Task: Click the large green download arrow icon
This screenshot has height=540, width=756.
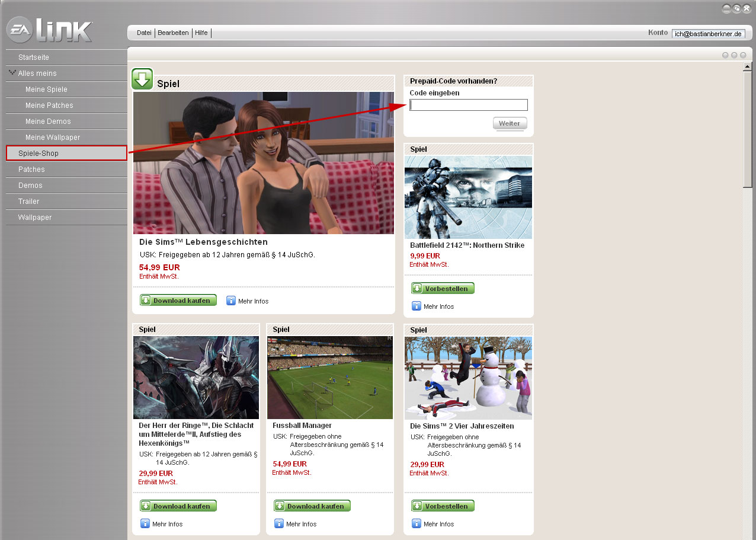Action: (142, 79)
